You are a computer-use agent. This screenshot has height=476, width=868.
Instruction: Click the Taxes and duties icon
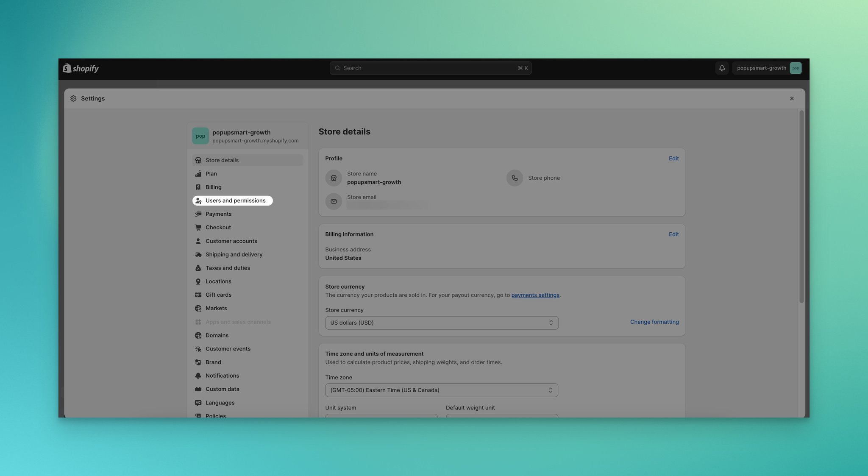point(198,268)
